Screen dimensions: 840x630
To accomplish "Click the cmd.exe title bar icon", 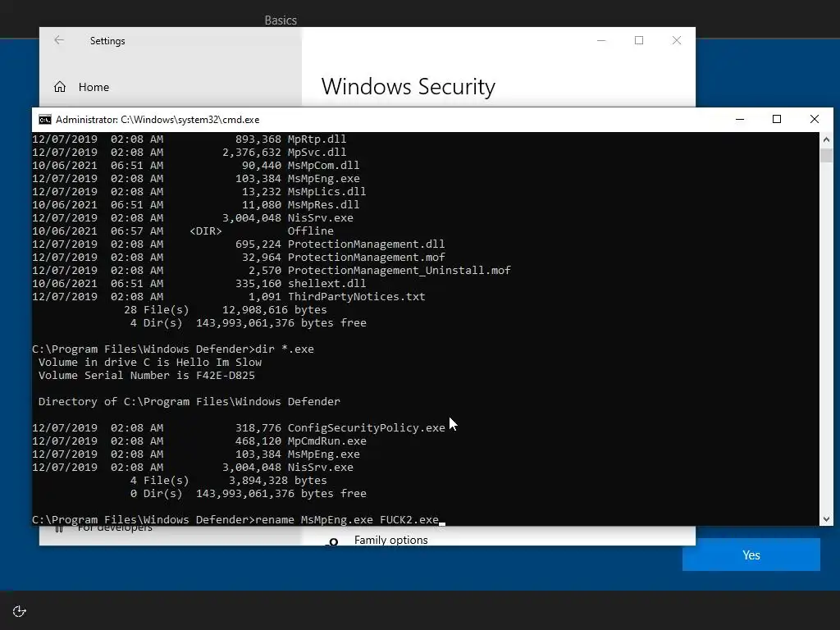I will click(45, 120).
